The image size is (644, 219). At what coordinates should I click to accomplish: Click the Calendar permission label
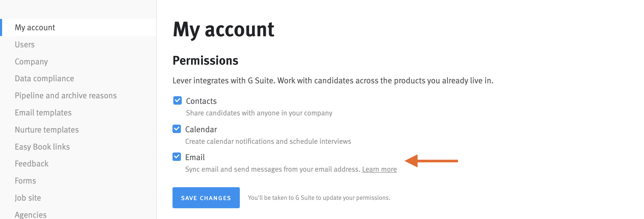point(201,129)
